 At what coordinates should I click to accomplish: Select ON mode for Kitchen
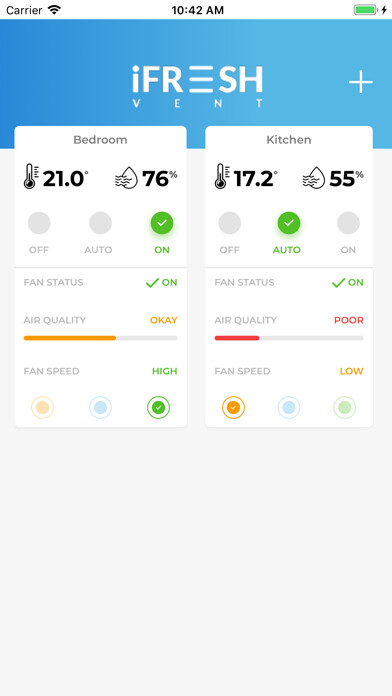click(348, 223)
